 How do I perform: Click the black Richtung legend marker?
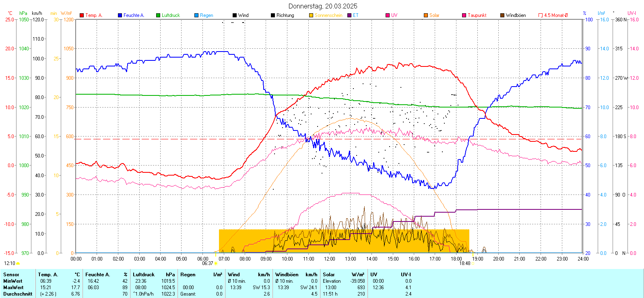point(273,15)
